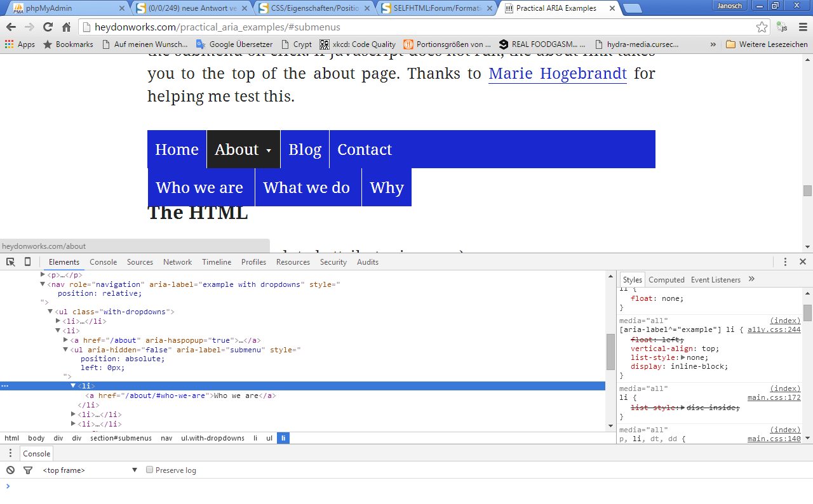Bookmark this page with the star icon
The width and height of the screenshot is (813, 504).
point(762,27)
